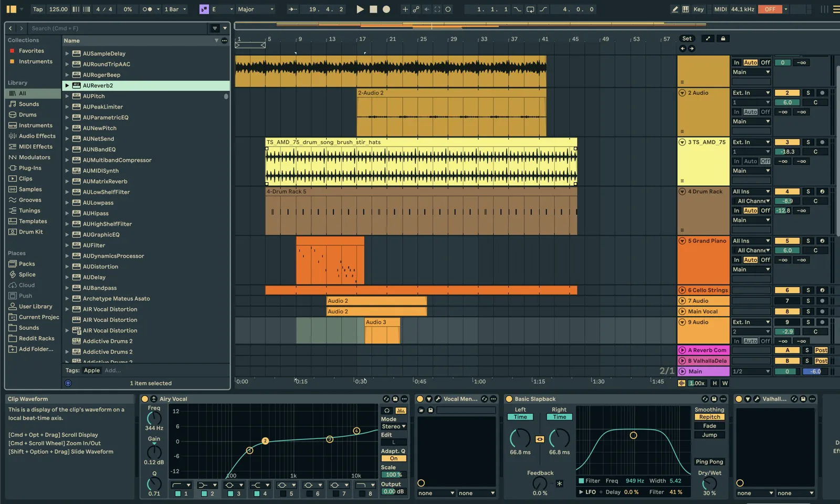This screenshot has height=504, width=840.
Task: Click the Re-enable Automation back arrow
Action: (x=427, y=9)
